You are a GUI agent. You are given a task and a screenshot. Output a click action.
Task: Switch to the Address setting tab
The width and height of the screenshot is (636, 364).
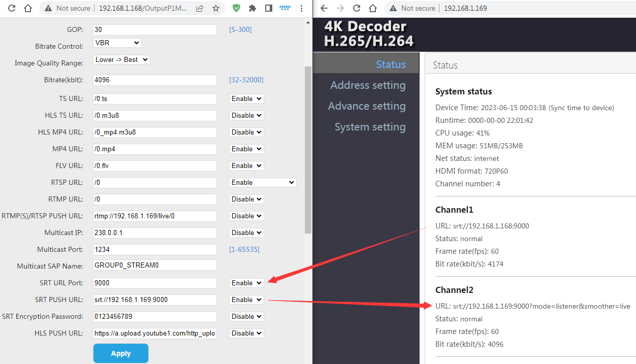coord(368,85)
